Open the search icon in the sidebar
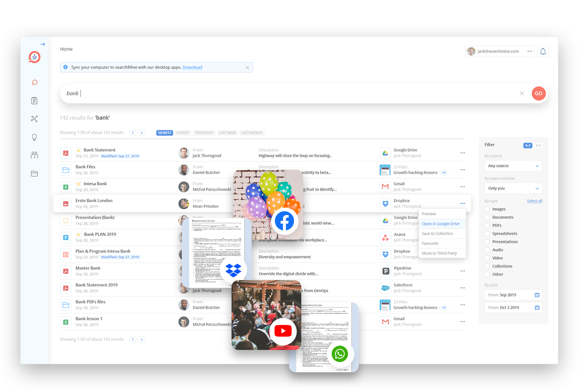The width and height of the screenshot is (588, 391). pyautogui.click(x=34, y=83)
